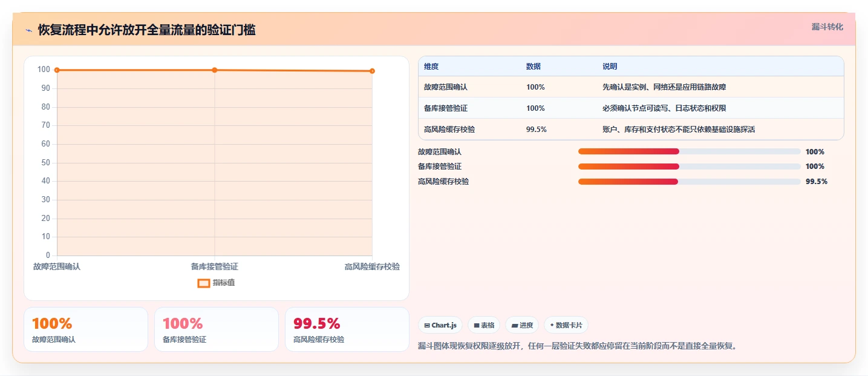Click the 99.5% label beside progress bar
Screen dimensions: 868x376
click(x=817, y=182)
